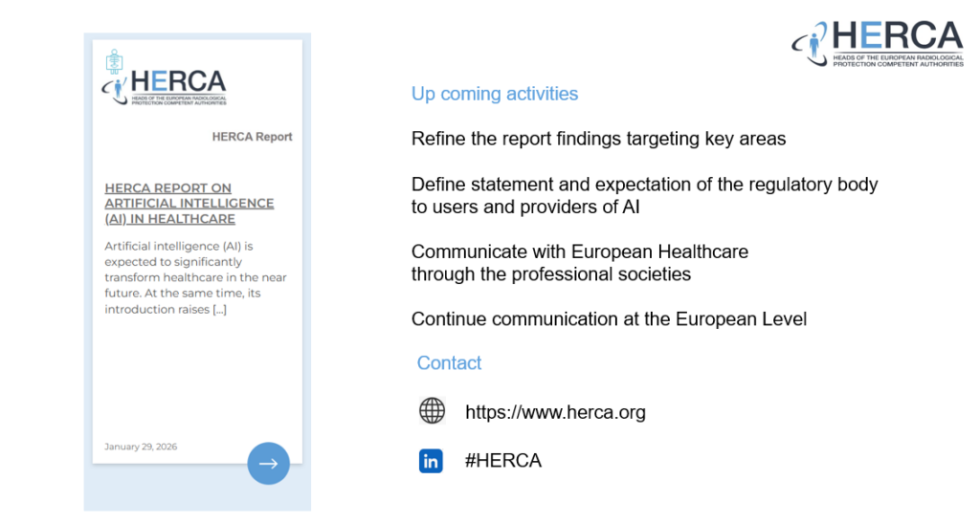Click the HERCA logo inside the report card
The width and height of the screenshot is (980, 524).
(x=165, y=87)
